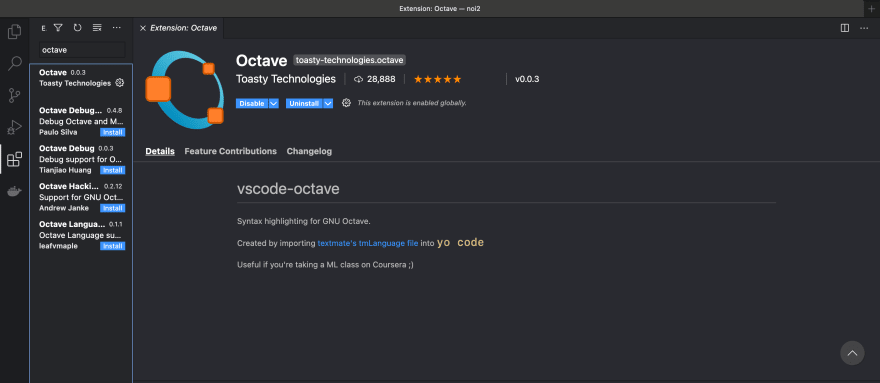Image resolution: width=880 pixels, height=383 pixels.
Task: Open the Explorer view in activity bar
Action: click(x=15, y=31)
